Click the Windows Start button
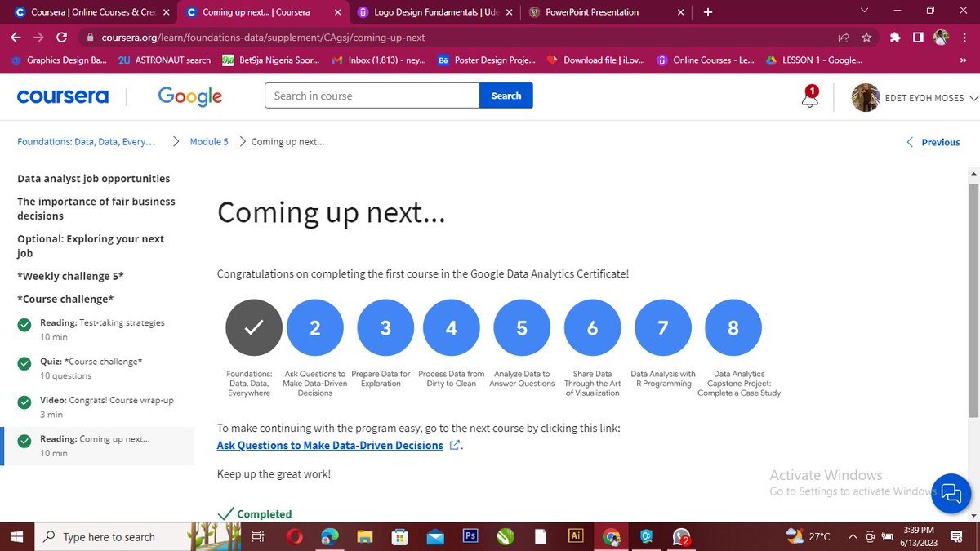This screenshot has width=980, height=551. pyautogui.click(x=16, y=536)
